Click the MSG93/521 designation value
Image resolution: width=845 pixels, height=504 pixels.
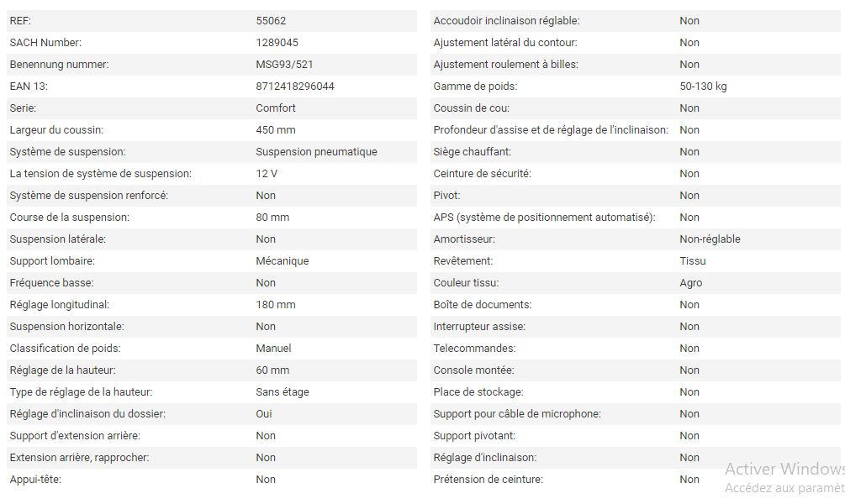[x=285, y=65]
